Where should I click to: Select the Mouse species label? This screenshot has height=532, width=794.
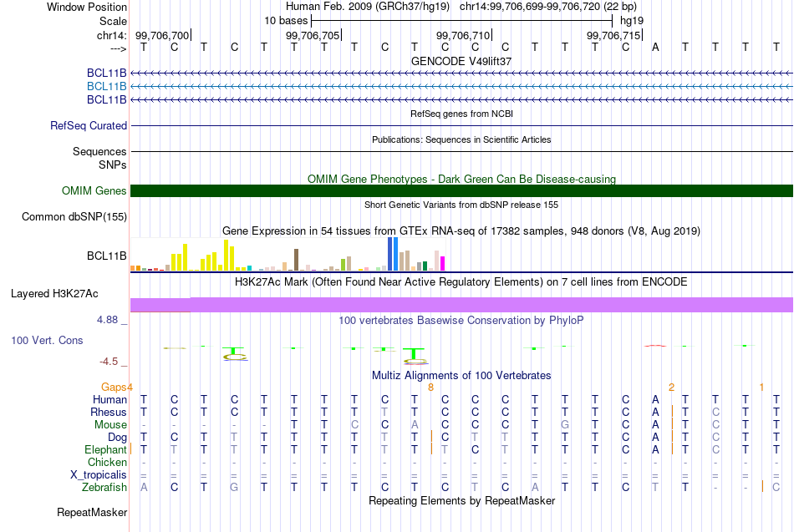(x=110, y=425)
